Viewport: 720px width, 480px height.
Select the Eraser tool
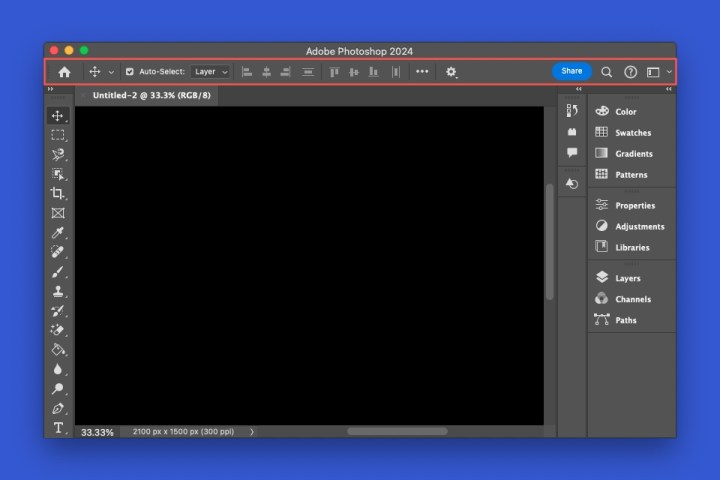coord(58,330)
